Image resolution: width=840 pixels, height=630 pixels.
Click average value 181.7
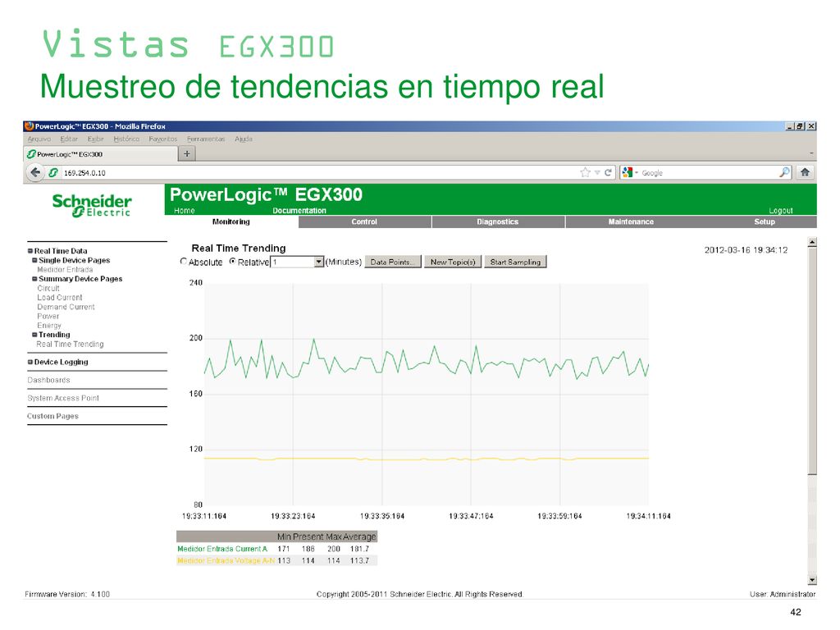tap(359, 549)
